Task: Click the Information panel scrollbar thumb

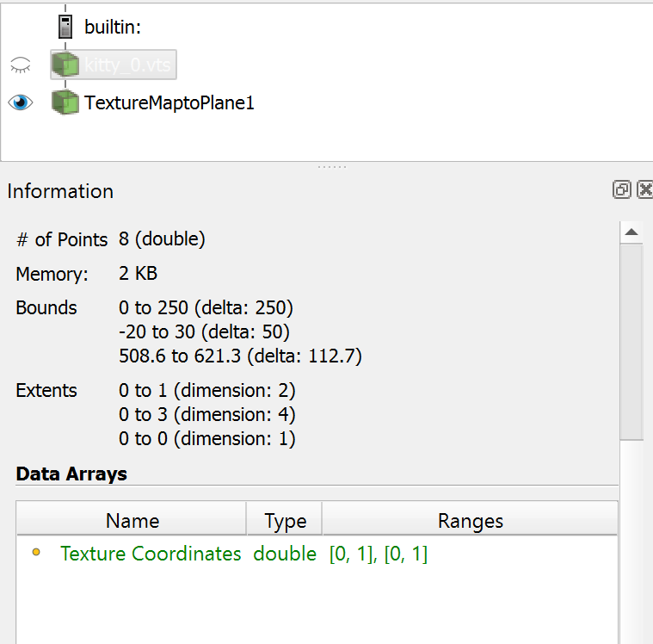Action: click(631, 344)
